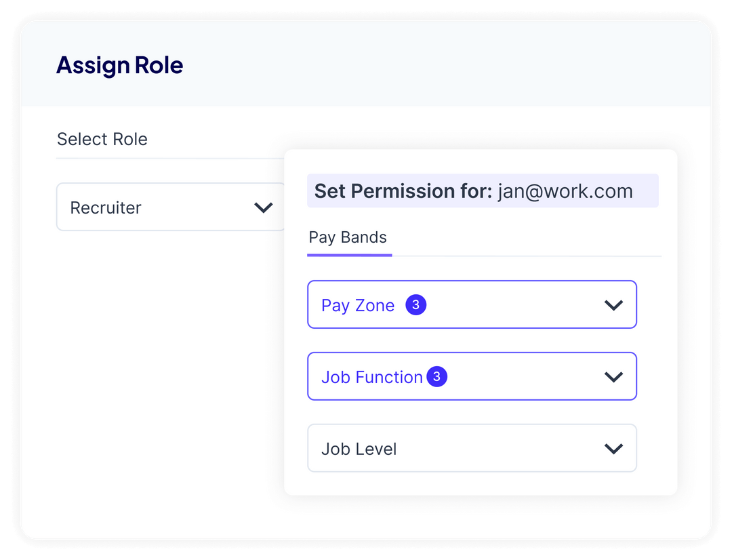The height and width of the screenshot is (560, 732).
Task: Click the Job Function label text
Action: (371, 377)
